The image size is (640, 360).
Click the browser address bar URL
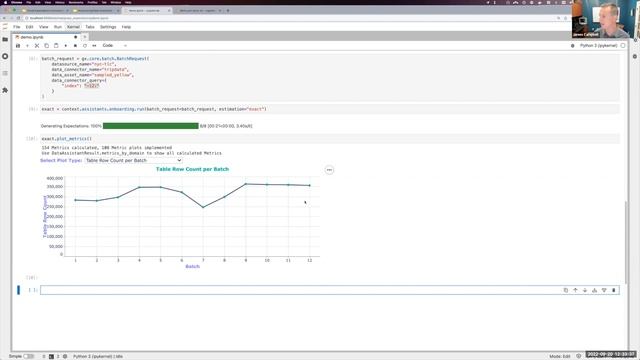[x=69, y=18]
